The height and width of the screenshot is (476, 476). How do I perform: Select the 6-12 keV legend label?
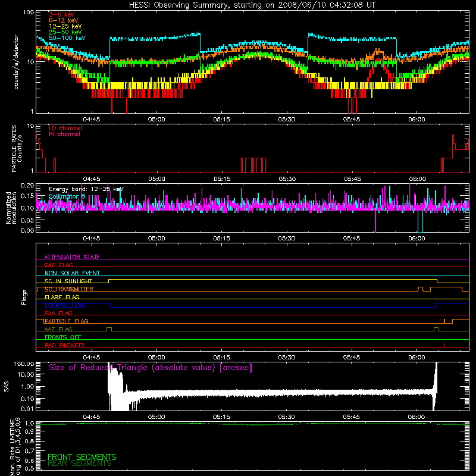(64, 20)
